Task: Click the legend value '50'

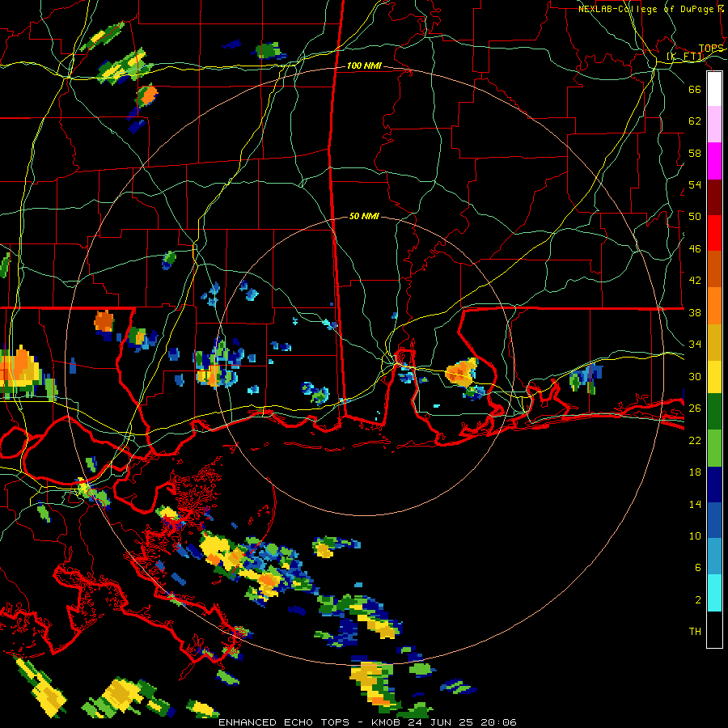Action: (695, 217)
